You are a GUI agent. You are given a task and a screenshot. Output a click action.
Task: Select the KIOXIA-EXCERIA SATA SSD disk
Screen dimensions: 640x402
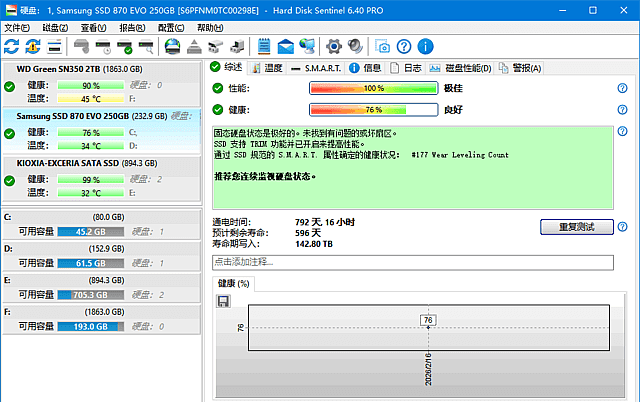[102, 178]
